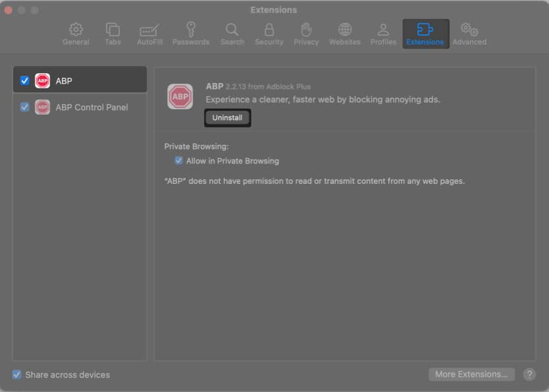
Task: Click the Private Browsing label
Action: coord(196,147)
